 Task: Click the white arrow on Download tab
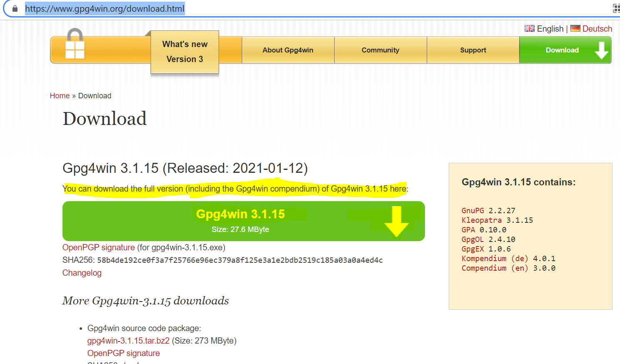pyautogui.click(x=601, y=50)
